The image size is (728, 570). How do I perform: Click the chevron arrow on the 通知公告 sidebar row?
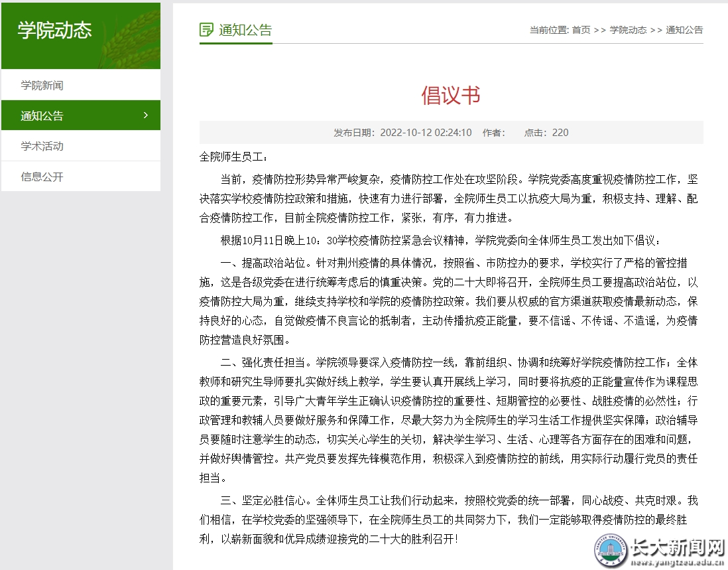(146, 116)
